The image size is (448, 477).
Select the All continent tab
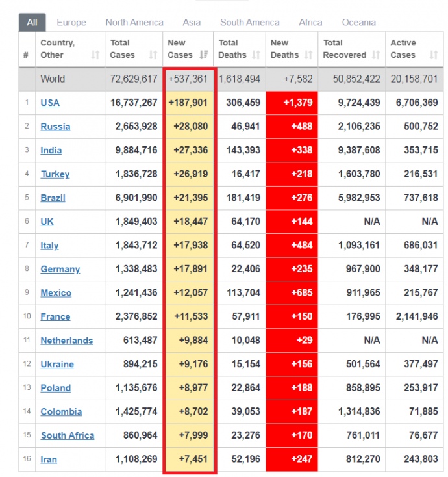point(32,22)
